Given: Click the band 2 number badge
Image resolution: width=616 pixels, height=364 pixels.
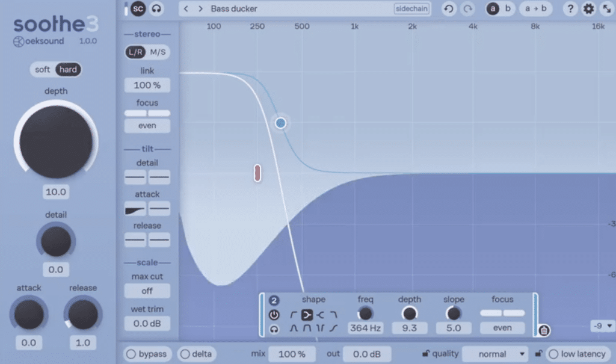Looking at the screenshot, I should pos(274,301).
